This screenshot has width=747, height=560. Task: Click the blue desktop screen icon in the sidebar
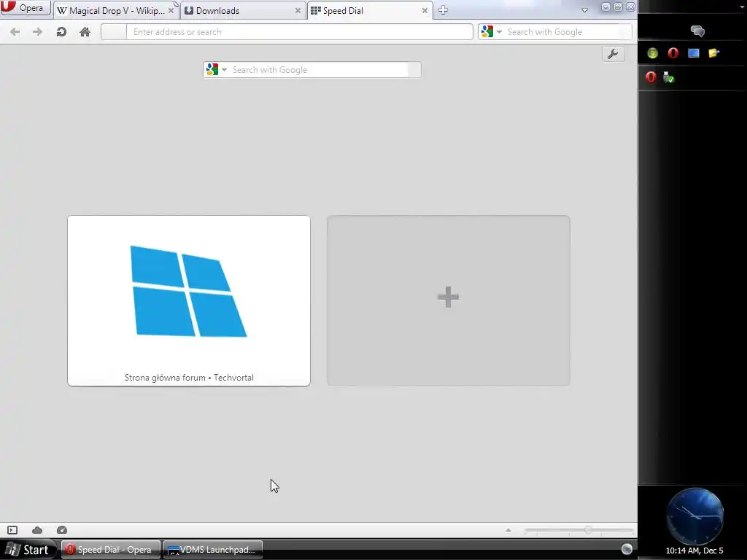694,53
